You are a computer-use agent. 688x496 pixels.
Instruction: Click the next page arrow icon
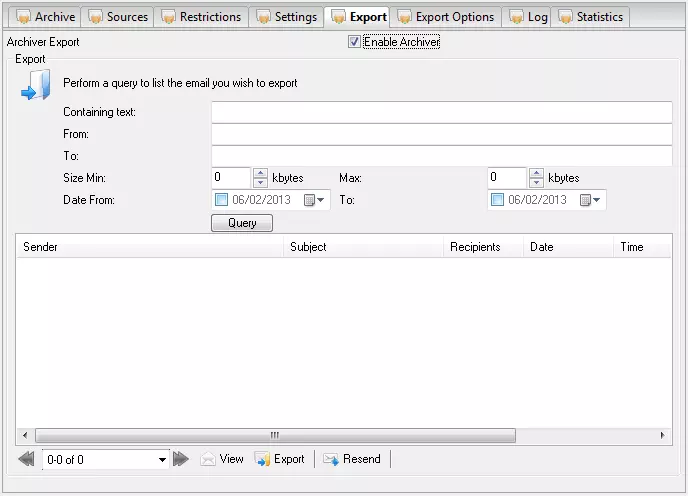tap(180, 459)
